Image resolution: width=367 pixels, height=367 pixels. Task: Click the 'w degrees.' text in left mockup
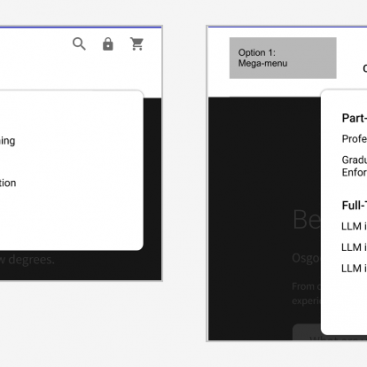pos(27,259)
